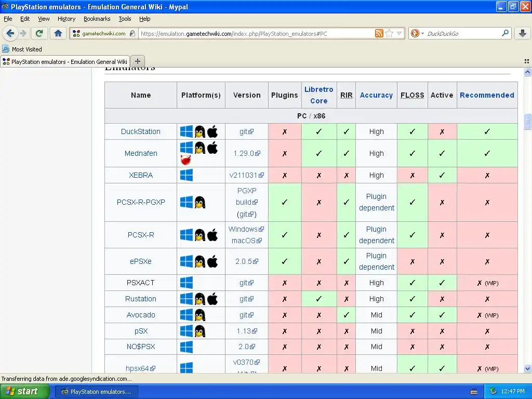Click the Apple icon in Rustation row
Screen dimensions: 532x399
pos(212,299)
